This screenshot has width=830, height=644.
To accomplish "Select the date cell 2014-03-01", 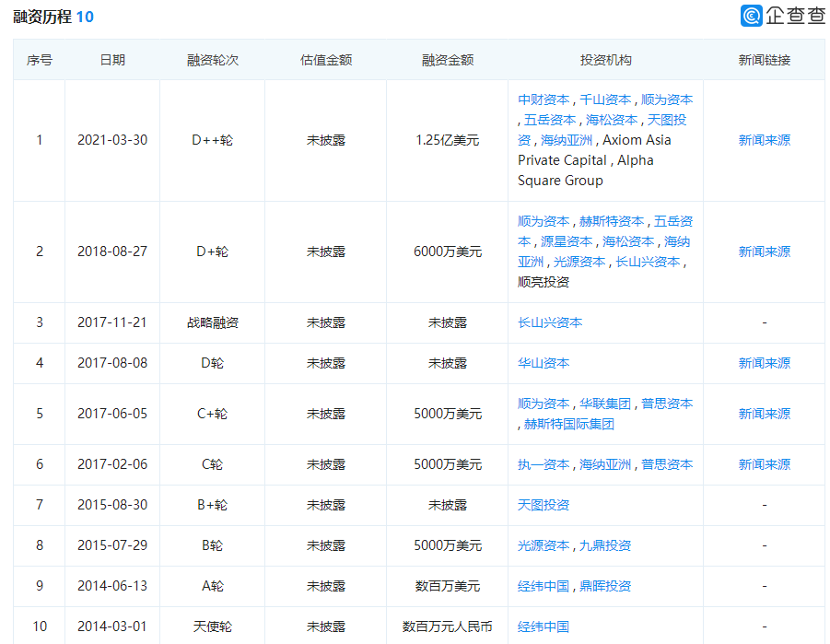I will [x=112, y=627].
